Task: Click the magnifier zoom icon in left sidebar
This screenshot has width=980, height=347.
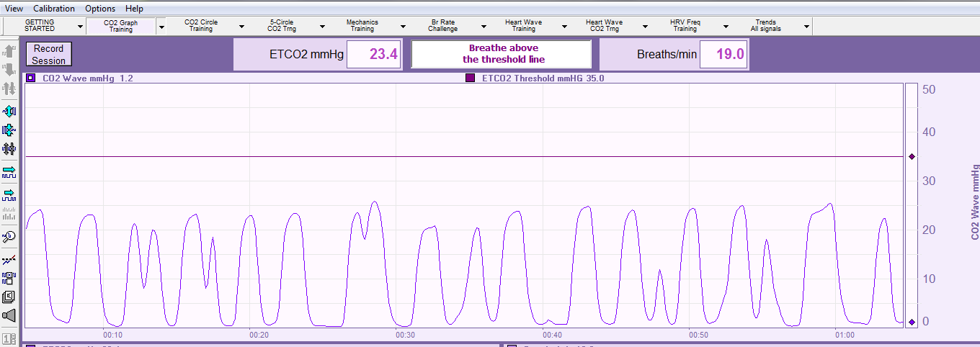Action: (x=9, y=236)
